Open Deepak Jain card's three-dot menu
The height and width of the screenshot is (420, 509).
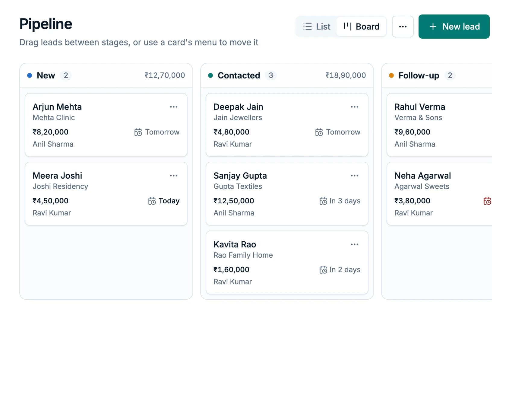tap(354, 107)
